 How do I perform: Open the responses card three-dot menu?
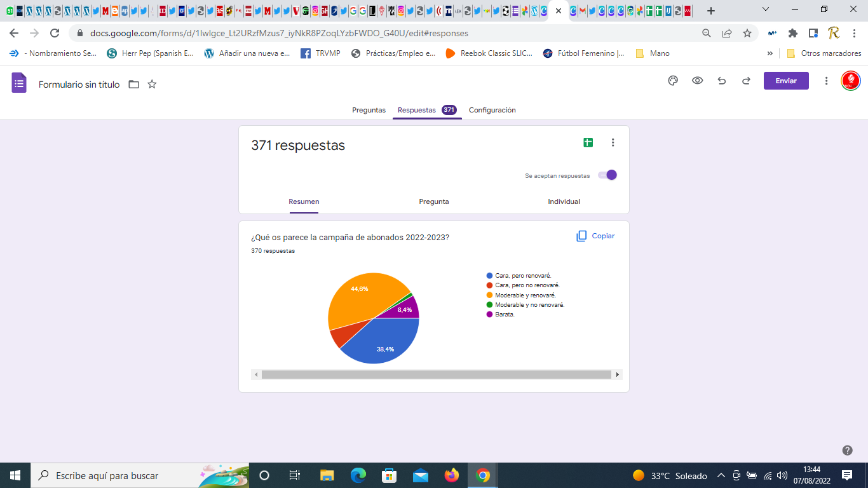tap(613, 143)
